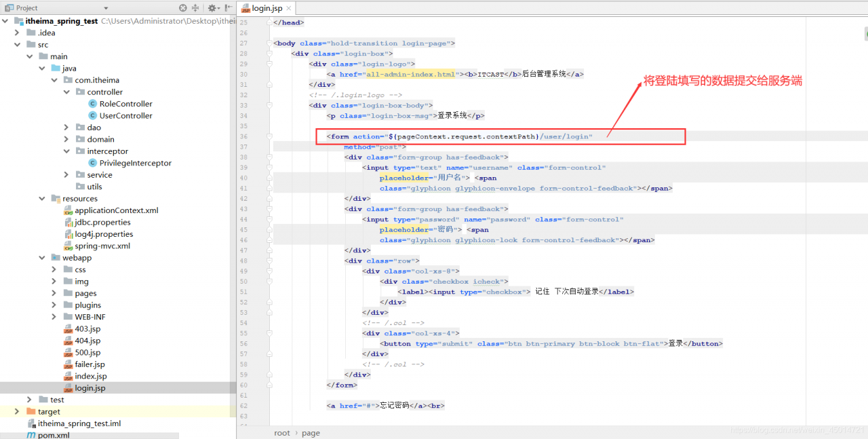Open spring-mvc.xml file
868x439 pixels.
point(97,246)
